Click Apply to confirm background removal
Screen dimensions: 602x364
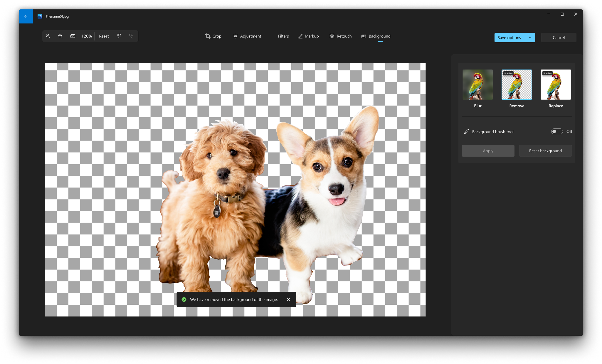coord(488,150)
